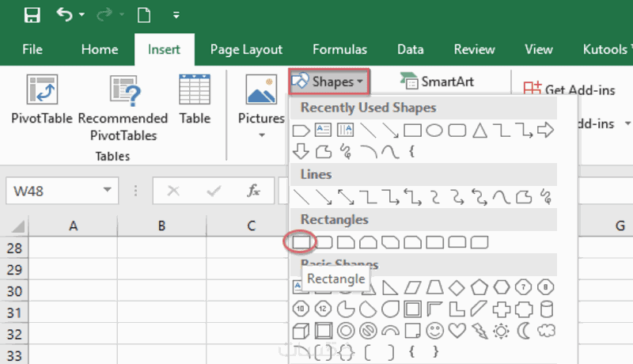Click the SmartArt button

click(438, 82)
